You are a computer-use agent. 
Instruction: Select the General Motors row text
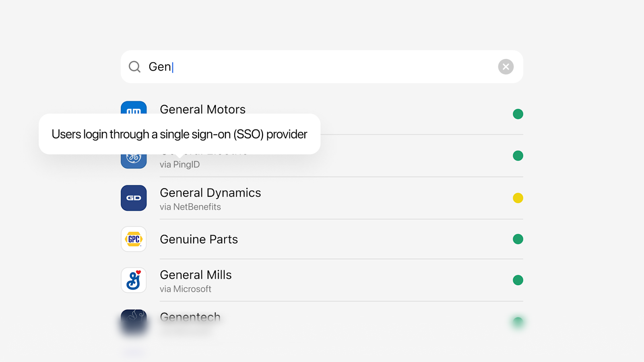click(202, 109)
